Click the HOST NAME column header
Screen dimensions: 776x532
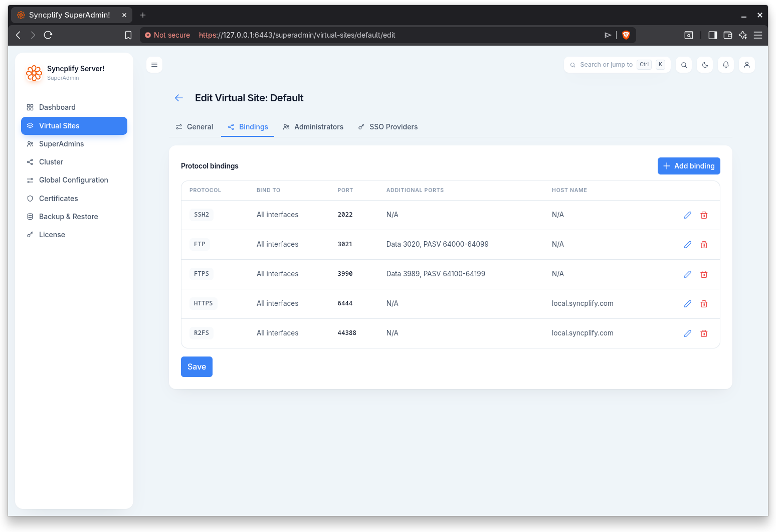tap(569, 190)
